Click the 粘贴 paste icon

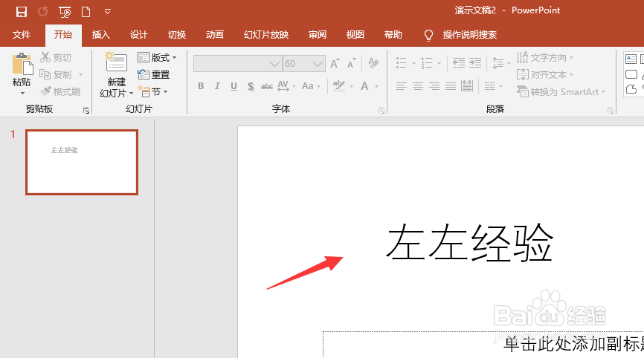coord(22,64)
